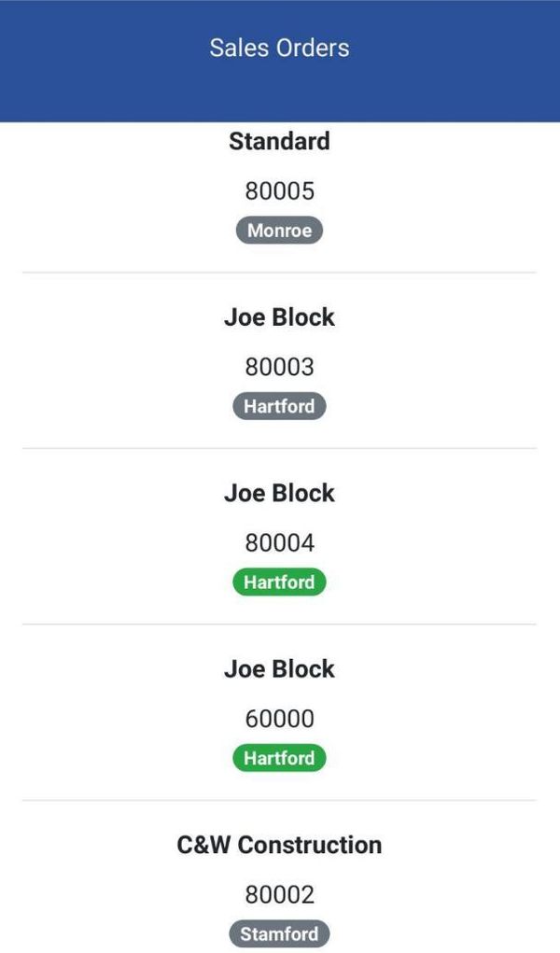
Task: Open Joe Block above order 60000
Action: (x=279, y=669)
